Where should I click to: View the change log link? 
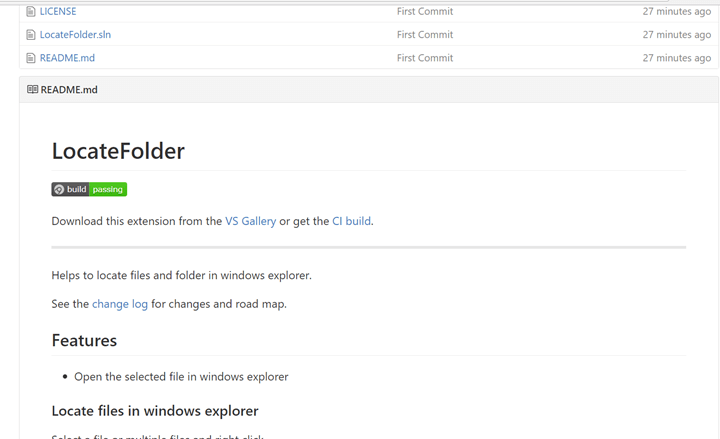[120, 304]
